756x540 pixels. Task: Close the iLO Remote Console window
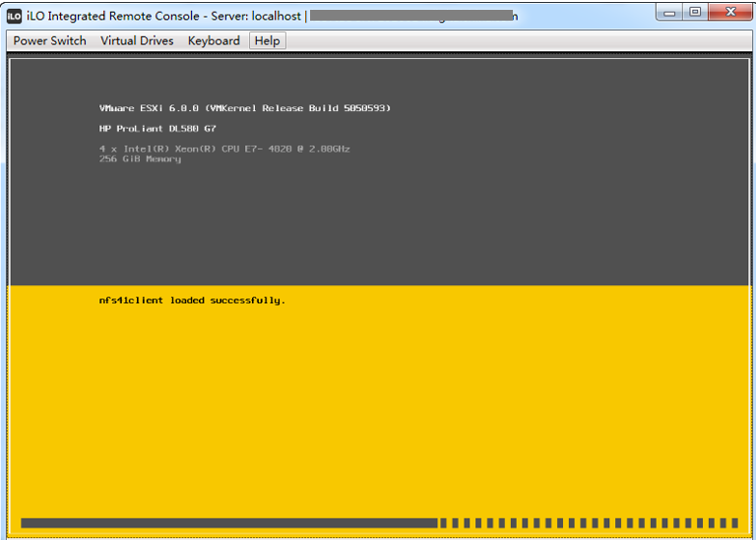(730, 12)
